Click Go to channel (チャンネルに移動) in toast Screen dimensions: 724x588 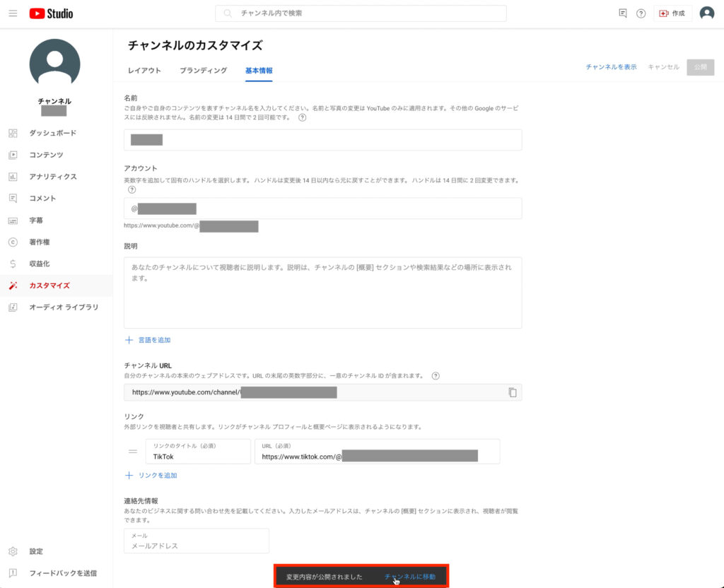[410, 577]
